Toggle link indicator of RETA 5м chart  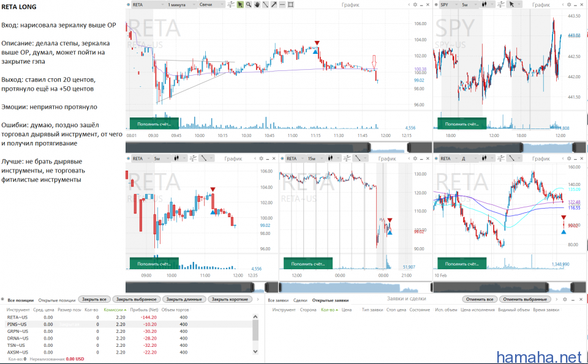pyautogui.click(x=129, y=158)
